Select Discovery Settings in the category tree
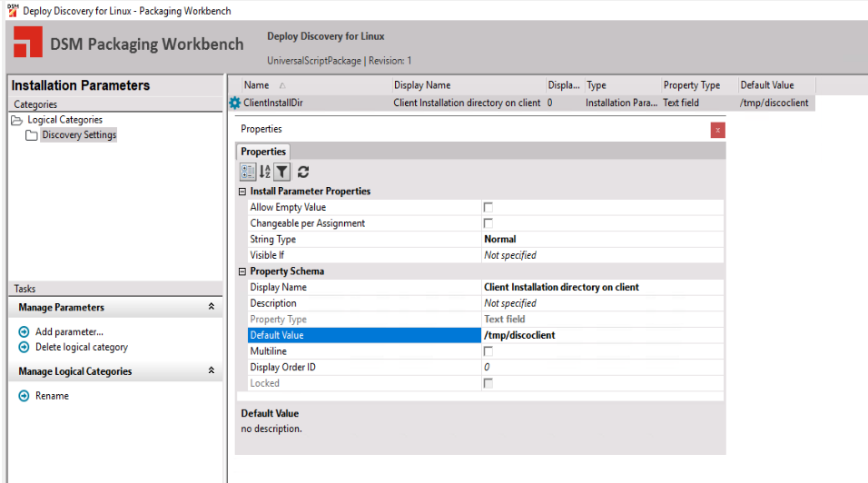The width and height of the screenshot is (868, 483). 79,135
